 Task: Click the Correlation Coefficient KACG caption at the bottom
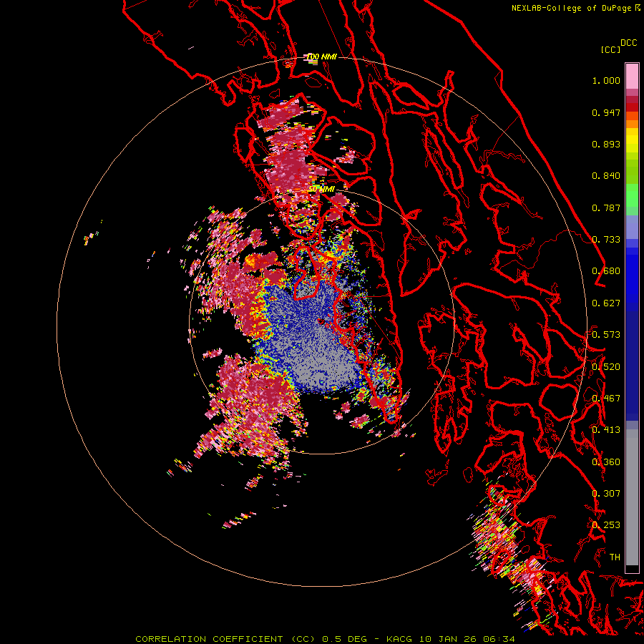325,639
